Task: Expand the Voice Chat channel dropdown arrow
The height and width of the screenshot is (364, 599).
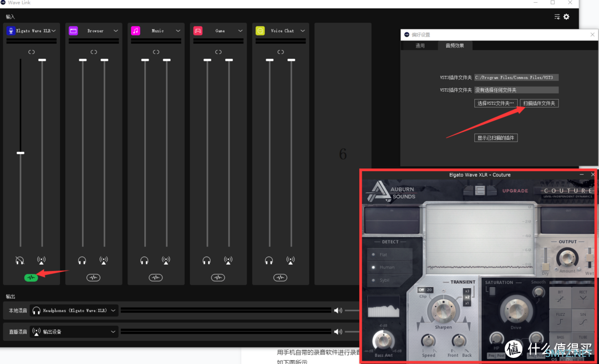Action: click(x=302, y=31)
